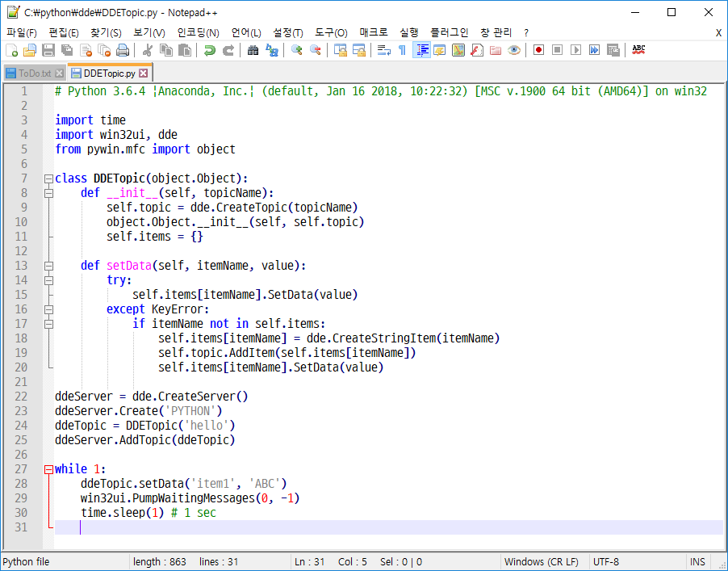Open Find with the binoculars icon
This screenshot has height=571, width=728.
pos(253,50)
